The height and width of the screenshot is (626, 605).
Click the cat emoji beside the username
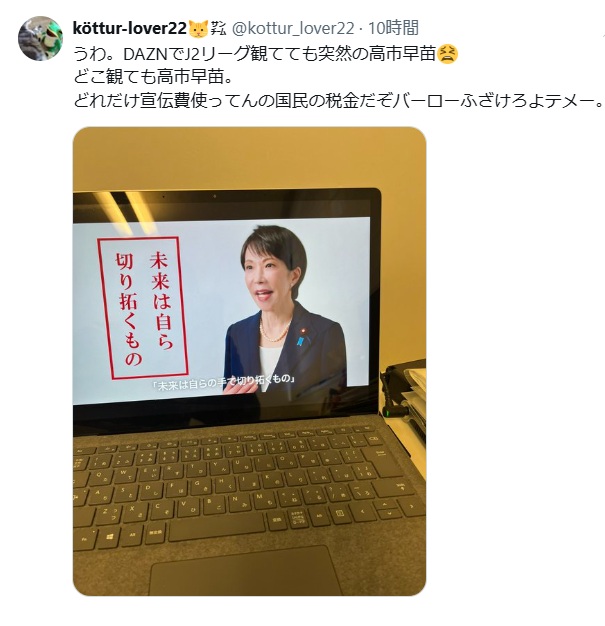(198, 29)
